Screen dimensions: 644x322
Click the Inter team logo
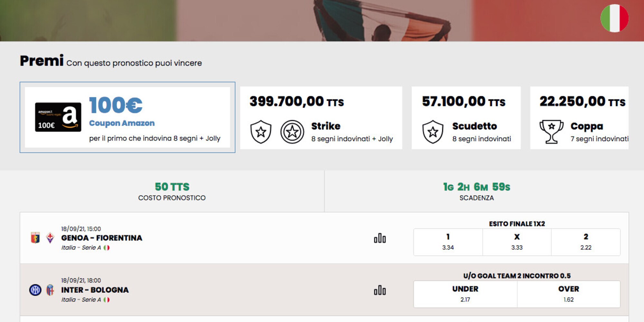(x=35, y=290)
